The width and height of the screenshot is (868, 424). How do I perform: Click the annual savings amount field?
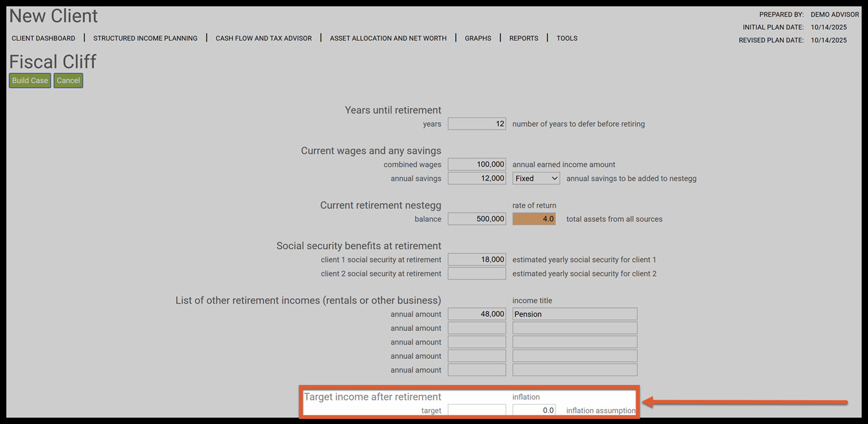[x=477, y=179]
